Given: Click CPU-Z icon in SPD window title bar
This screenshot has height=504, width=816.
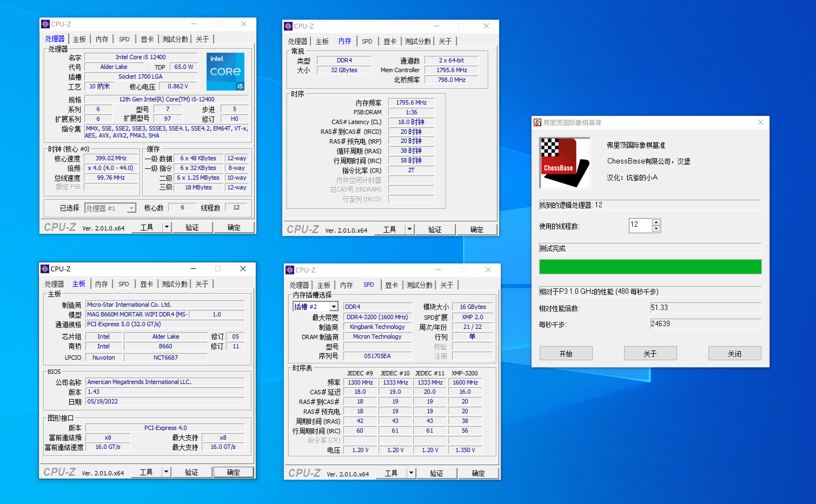Looking at the screenshot, I should (x=290, y=270).
